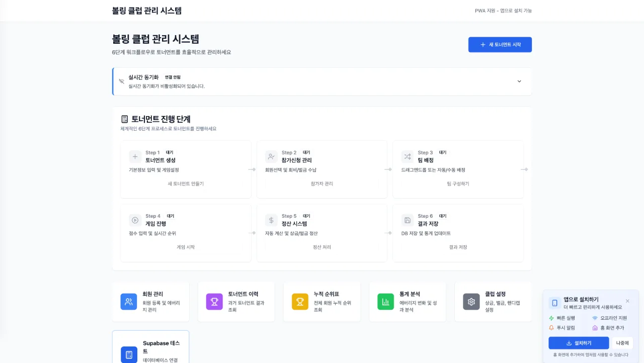Open the 누적 순위표 card
The width and height of the screenshot is (644, 363).
coord(322,302)
